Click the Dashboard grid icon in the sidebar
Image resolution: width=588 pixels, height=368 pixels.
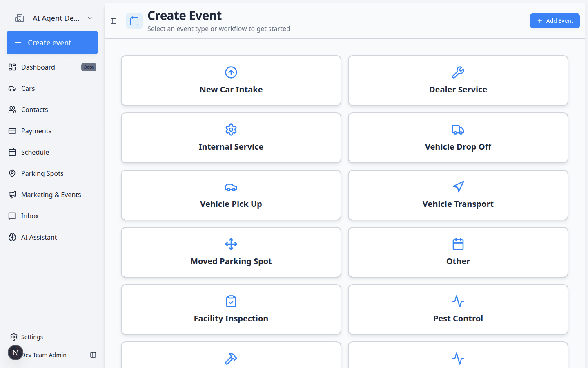click(x=12, y=67)
